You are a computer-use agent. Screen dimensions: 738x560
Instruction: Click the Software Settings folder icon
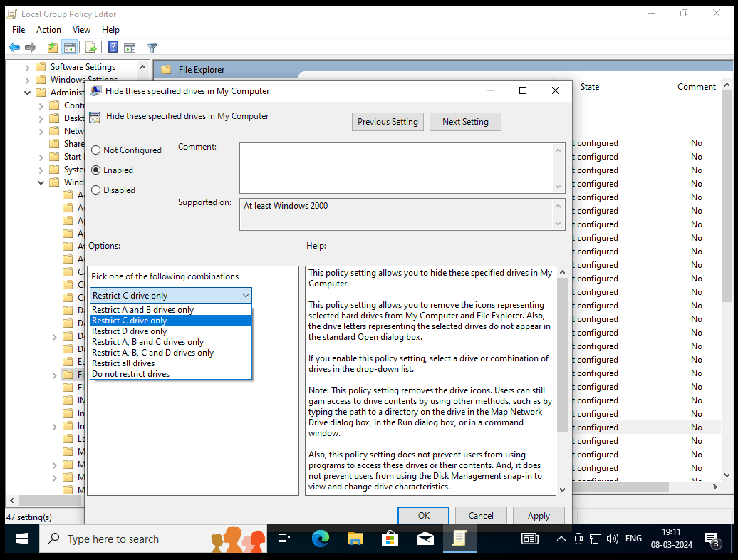41,67
